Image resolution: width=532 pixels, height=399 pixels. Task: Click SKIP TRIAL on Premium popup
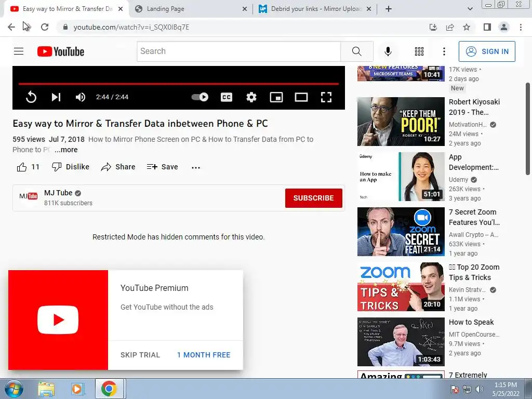tap(140, 355)
